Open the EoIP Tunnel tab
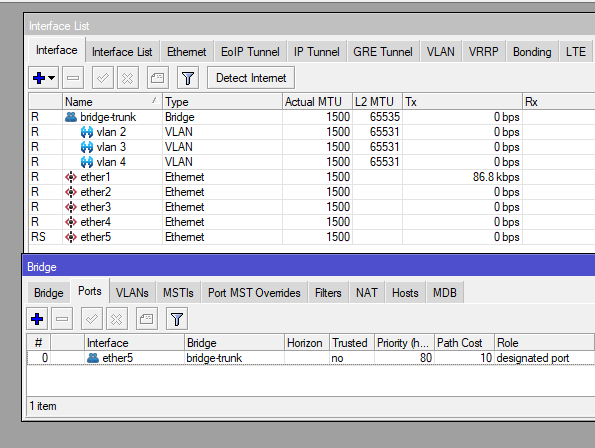The width and height of the screenshot is (595, 448). pos(250,52)
